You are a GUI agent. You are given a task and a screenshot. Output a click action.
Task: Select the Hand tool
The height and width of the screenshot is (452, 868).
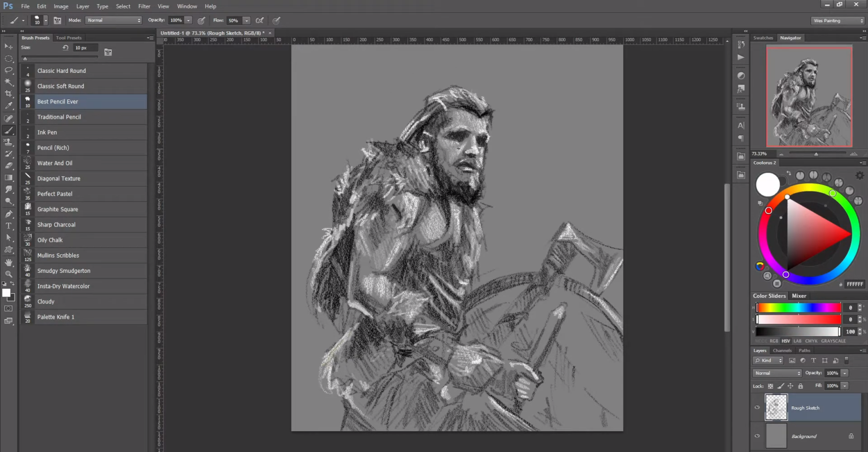[8, 262]
